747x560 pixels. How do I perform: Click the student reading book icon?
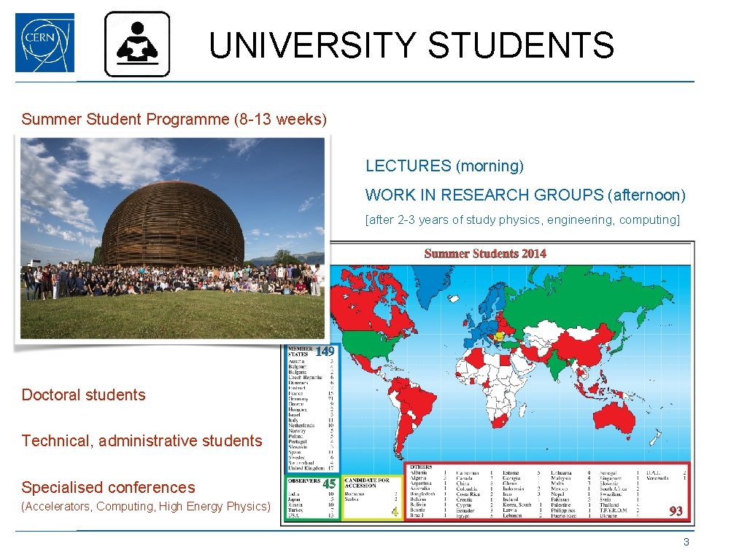137,44
